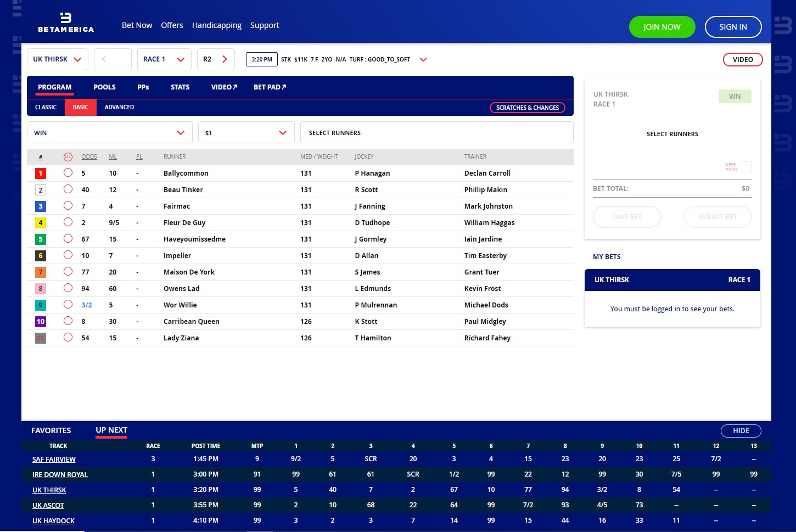Screen dimensions: 796x532
Task: Go to previous race arrow button
Action: [113, 59]
